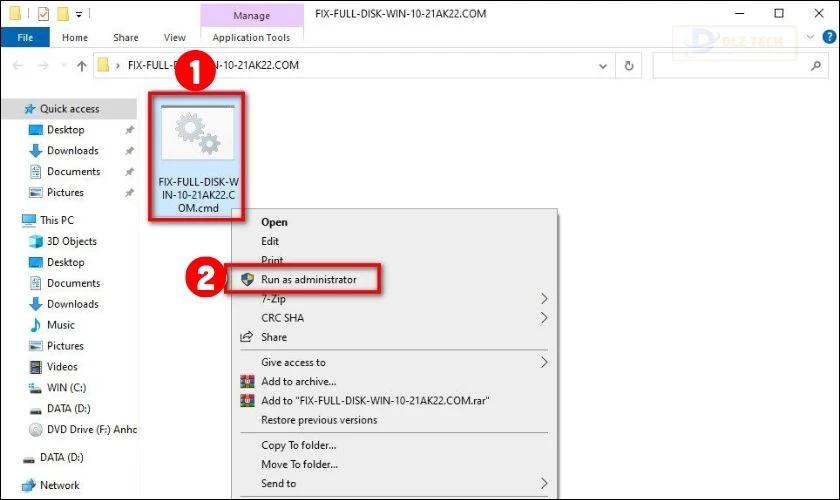Open the DVD Drive (F:) entry
The width and height of the screenshot is (840, 500).
91,429
